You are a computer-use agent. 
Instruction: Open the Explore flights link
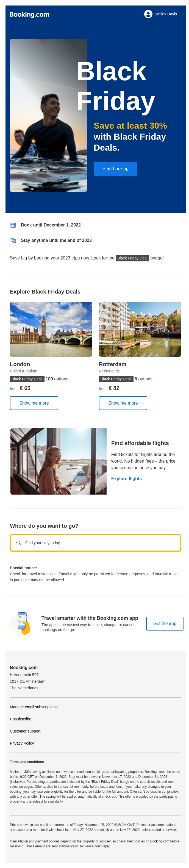(126, 479)
